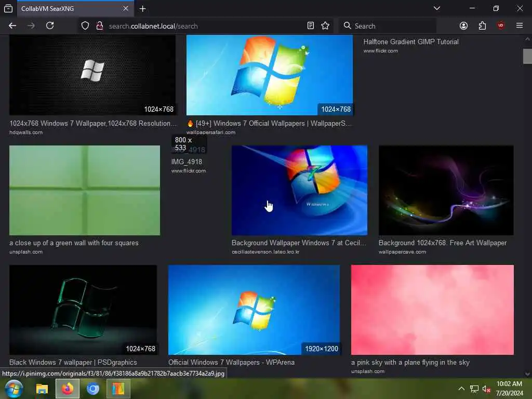Click the hdqwalls.com source text
This screenshot has width=532, height=399.
(26, 132)
